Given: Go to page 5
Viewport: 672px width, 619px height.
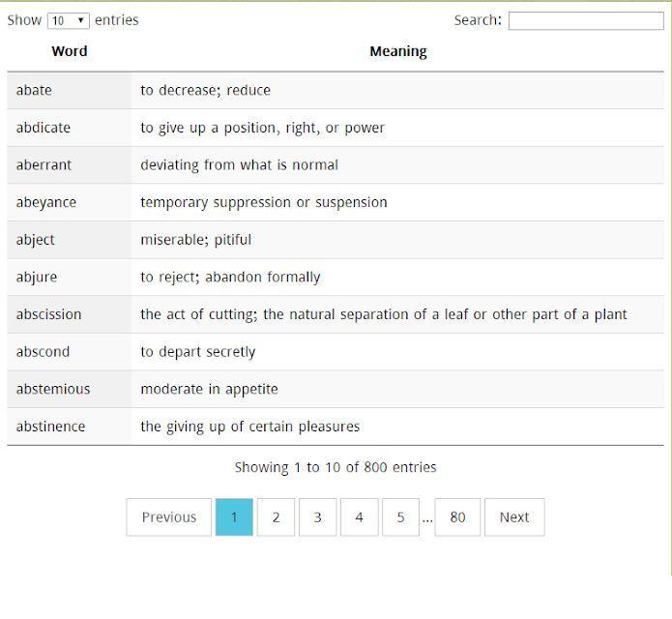Looking at the screenshot, I should click(x=400, y=517).
